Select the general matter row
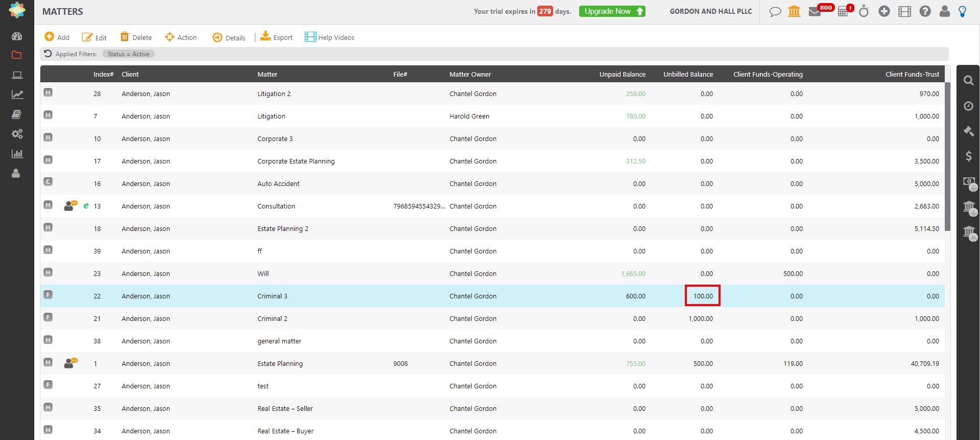980x440 pixels. coord(492,341)
